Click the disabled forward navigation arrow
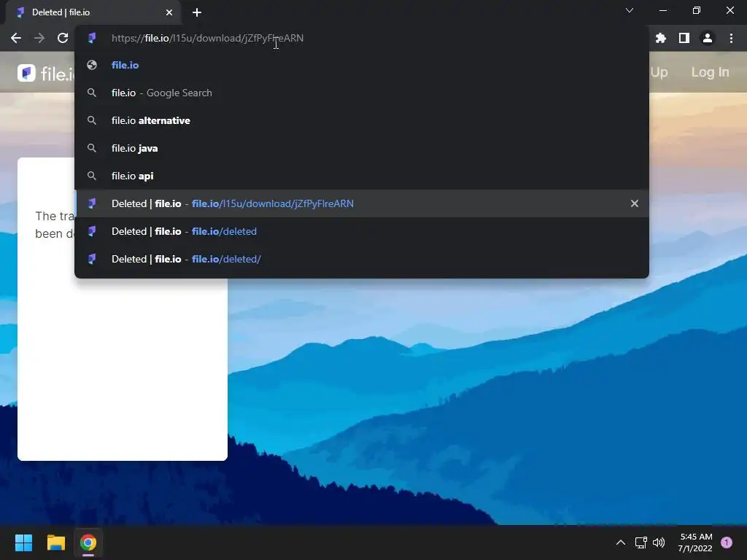This screenshot has height=560, width=747. coord(39,38)
